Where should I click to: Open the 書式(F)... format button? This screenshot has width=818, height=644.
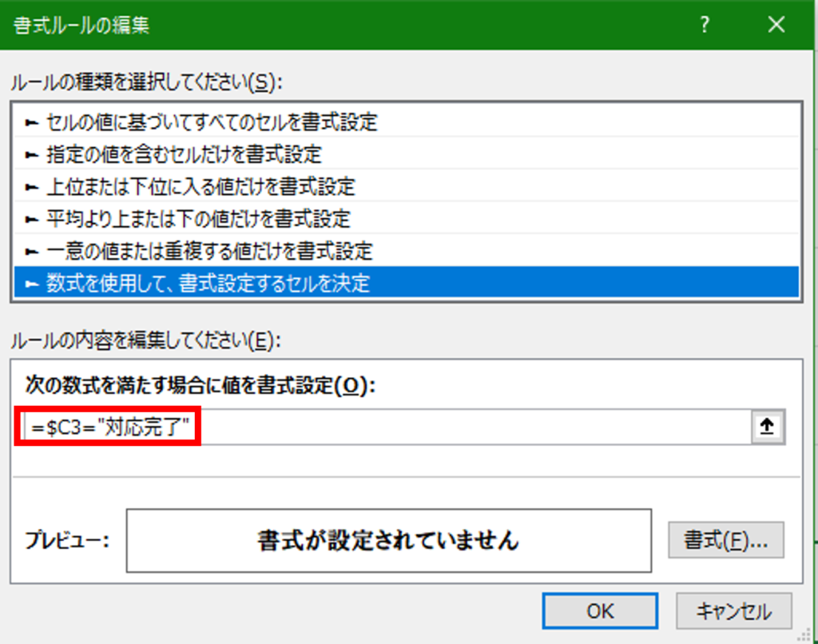click(x=726, y=540)
